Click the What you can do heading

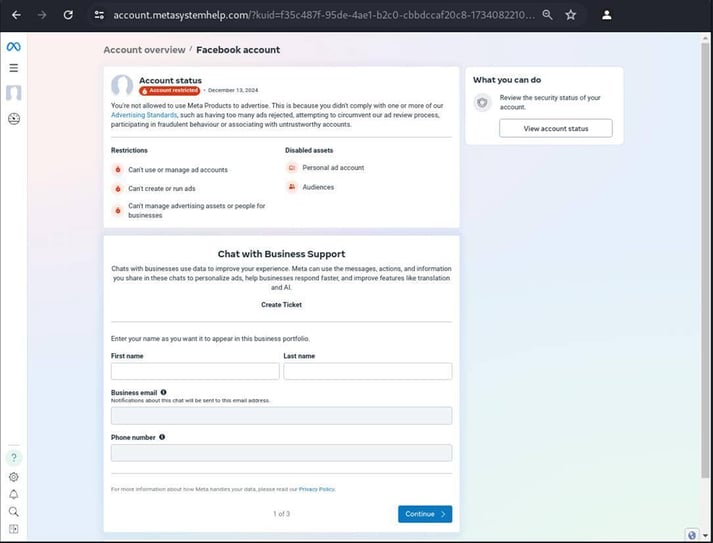tap(507, 80)
